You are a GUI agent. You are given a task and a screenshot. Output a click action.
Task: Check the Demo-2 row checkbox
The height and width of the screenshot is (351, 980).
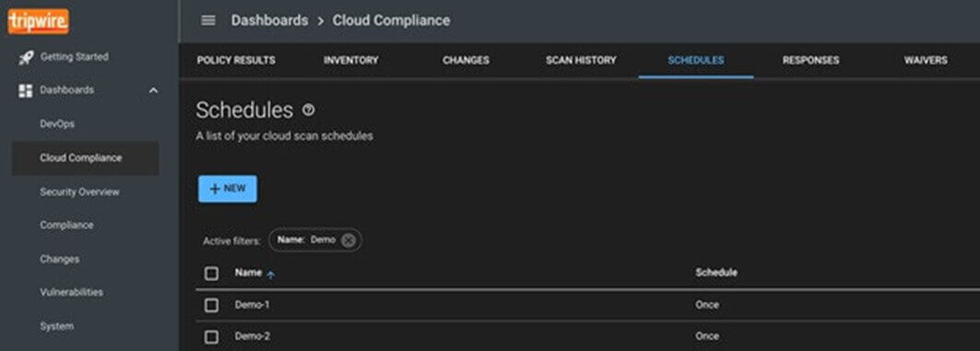[x=212, y=337]
